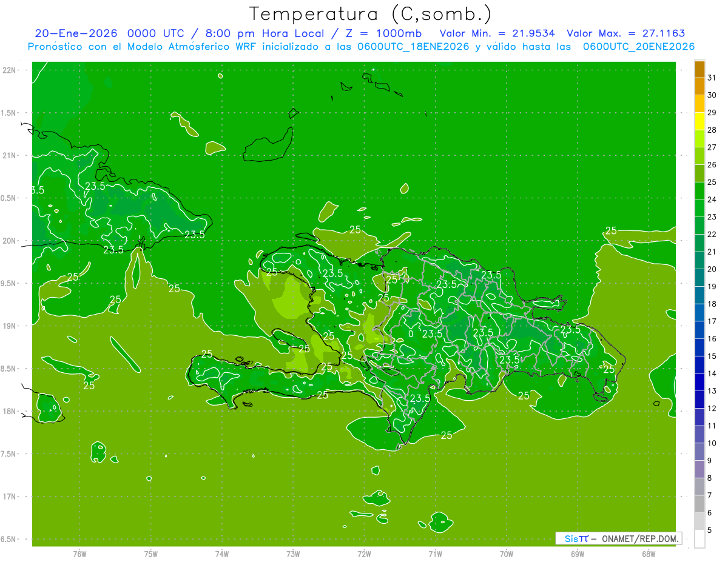Click the color scale label "28"
Screen dimensions: 728x562
(x=712, y=130)
